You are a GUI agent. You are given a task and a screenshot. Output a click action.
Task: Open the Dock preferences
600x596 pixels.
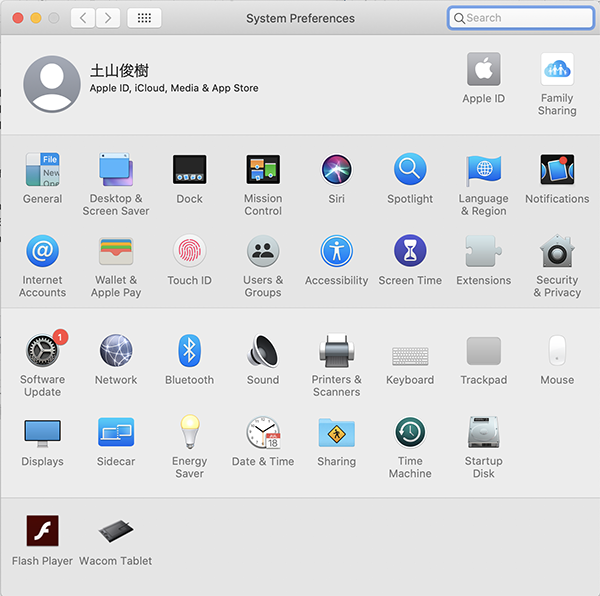[x=189, y=169]
